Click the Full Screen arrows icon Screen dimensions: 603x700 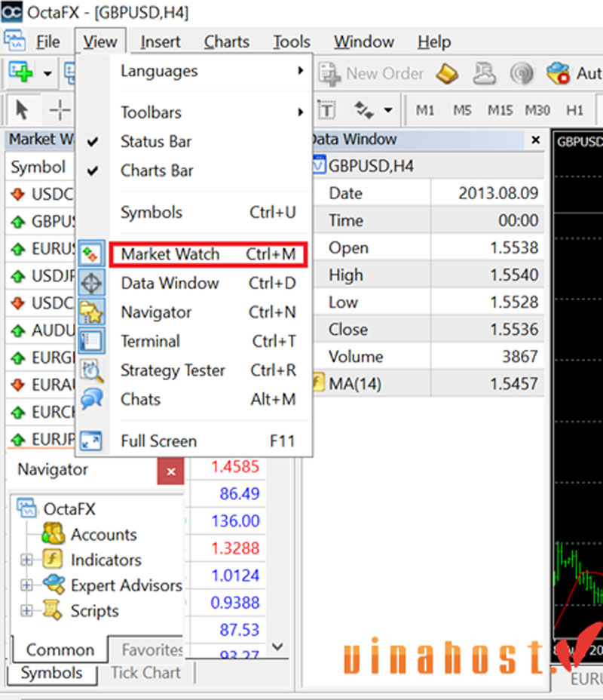(91, 441)
